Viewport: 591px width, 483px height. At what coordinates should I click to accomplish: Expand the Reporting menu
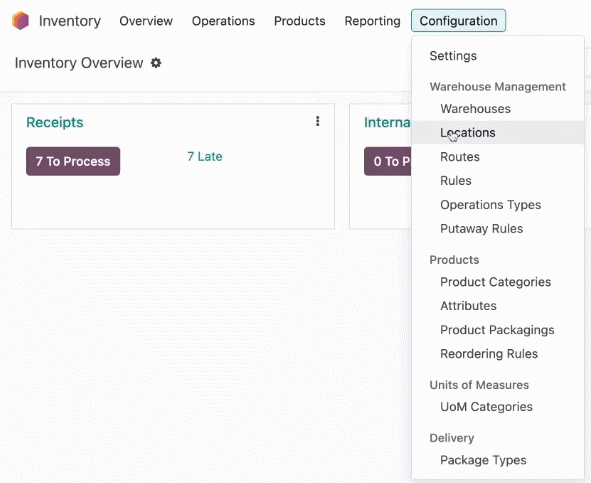coord(372,21)
